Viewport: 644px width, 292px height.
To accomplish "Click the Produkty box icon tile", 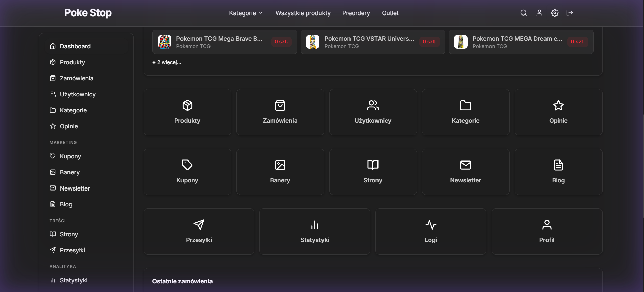I will pos(188,112).
